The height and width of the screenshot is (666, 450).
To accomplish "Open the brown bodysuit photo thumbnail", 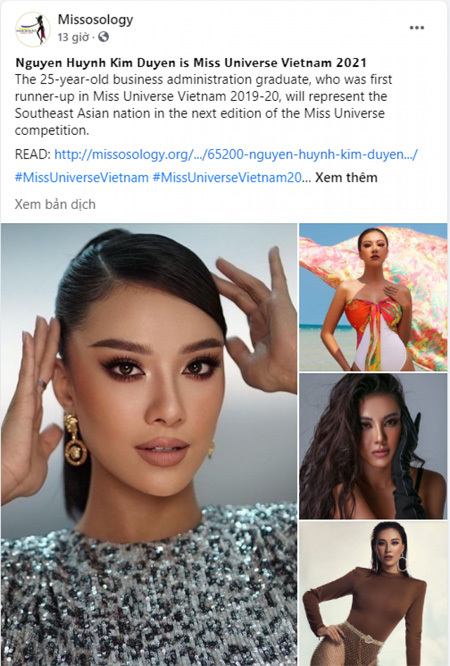I will [x=373, y=594].
